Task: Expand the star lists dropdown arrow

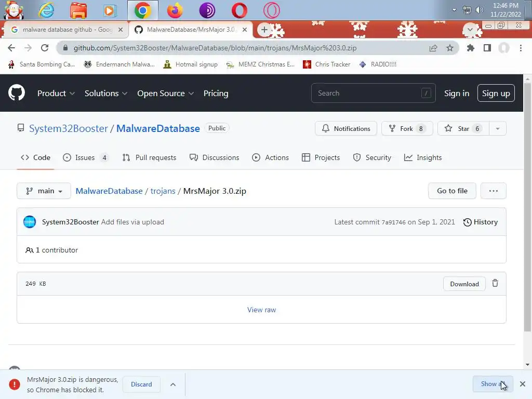Action: pyautogui.click(x=498, y=129)
